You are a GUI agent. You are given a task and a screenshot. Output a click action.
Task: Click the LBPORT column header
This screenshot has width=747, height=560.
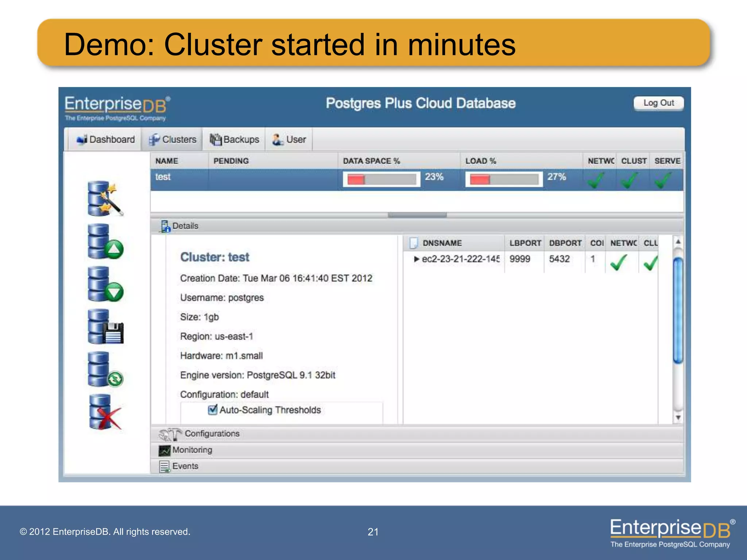[525, 243]
